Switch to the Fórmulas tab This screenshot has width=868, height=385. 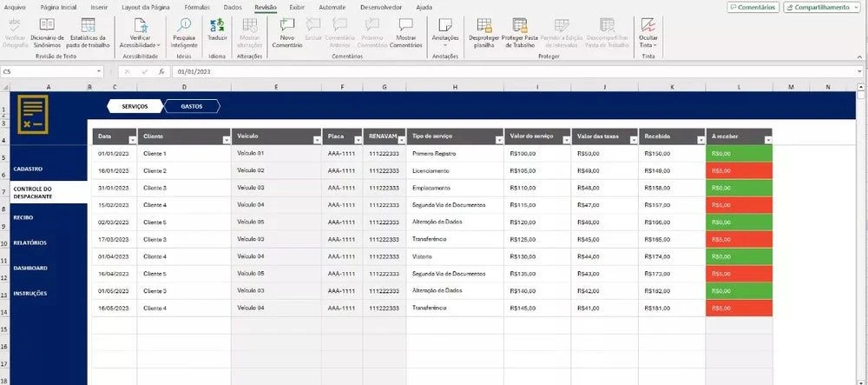tap(198, 8)
